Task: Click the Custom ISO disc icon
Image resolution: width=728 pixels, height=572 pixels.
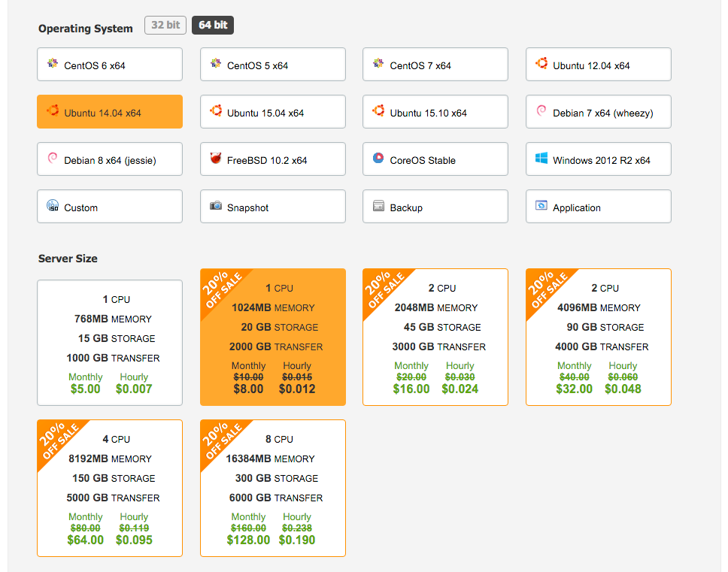Action: (53, 206)
